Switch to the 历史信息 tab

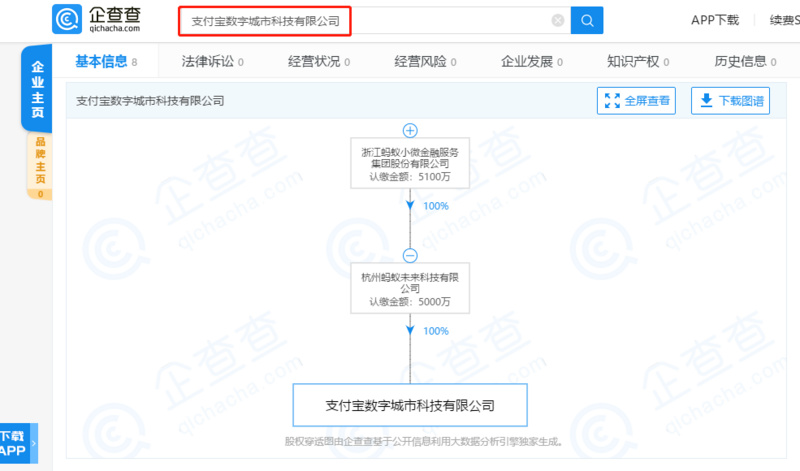click(x=745, y=62)
